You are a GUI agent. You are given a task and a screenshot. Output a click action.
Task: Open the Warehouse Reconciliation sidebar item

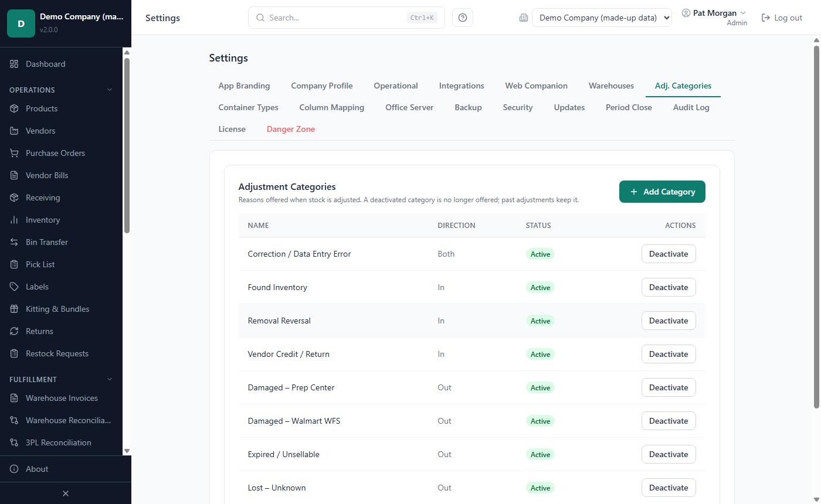(x=61, y=420)
